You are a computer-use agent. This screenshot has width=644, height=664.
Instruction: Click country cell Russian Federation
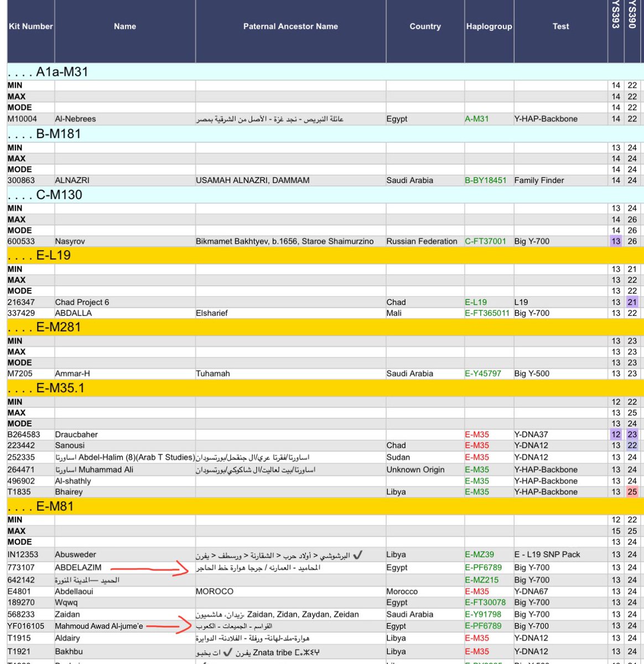coord(422,241)
